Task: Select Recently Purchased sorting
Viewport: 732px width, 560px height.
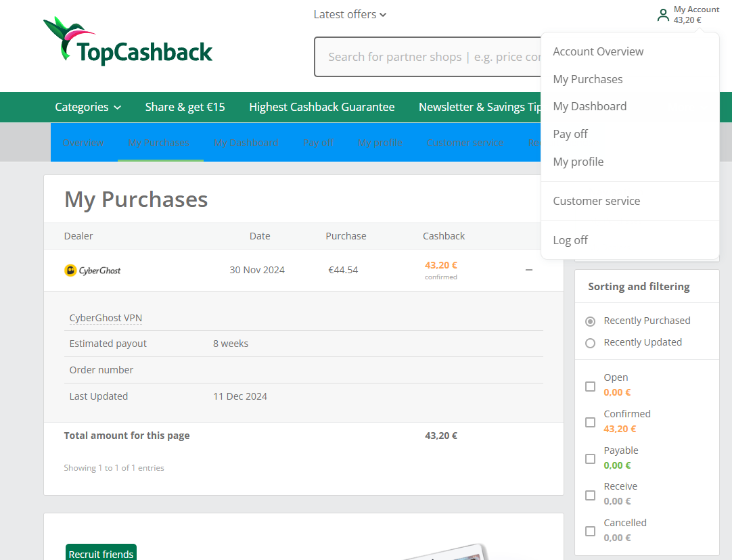Action: click(590, 321)
